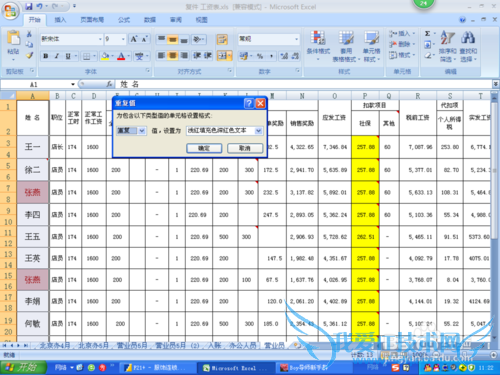This screenshot has width=500, height=375.
Task: Select the 办公人员 sheet tab
Action: coord(243,345)
